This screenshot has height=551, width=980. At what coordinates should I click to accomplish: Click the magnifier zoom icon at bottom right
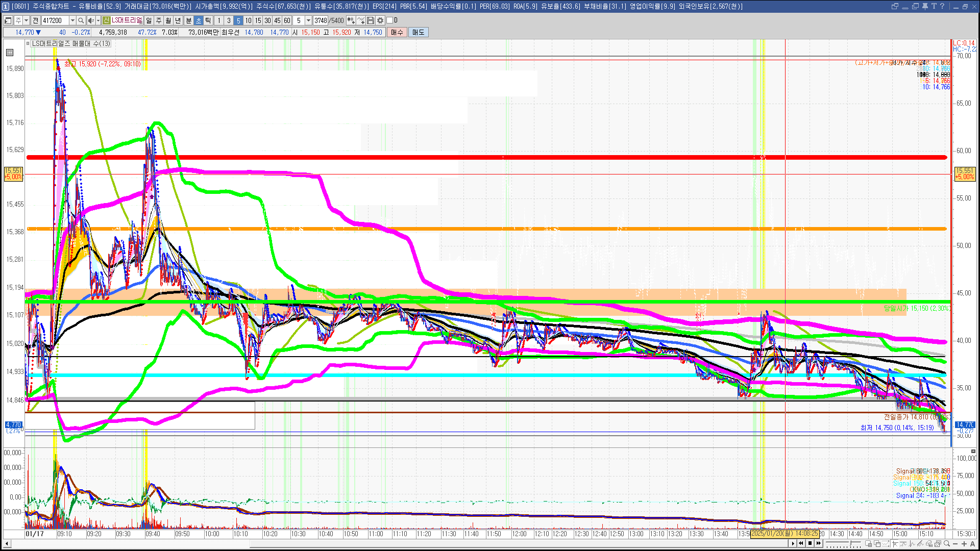[x=947, y=544]
